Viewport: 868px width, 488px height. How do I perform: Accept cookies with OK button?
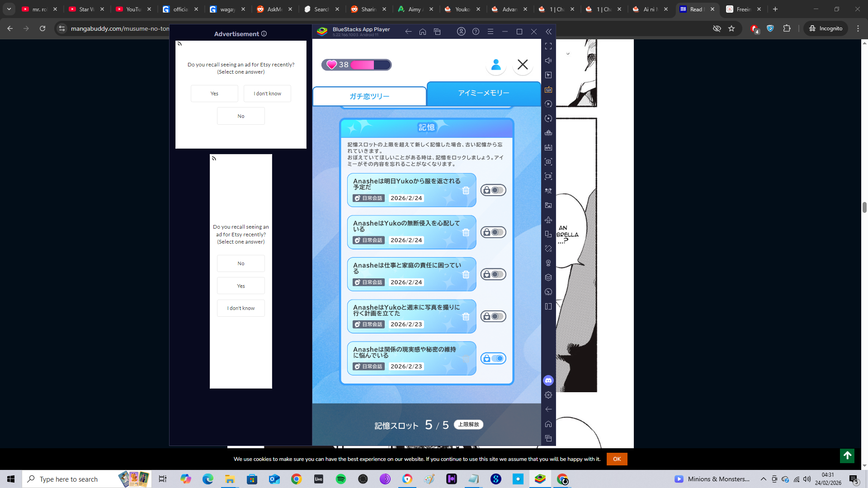coord(617,459)
